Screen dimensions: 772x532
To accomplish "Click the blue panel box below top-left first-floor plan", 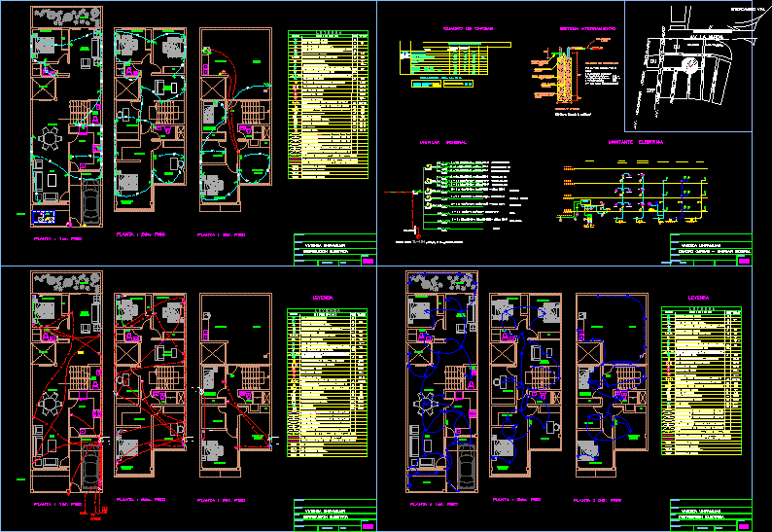I will [45, 216].
